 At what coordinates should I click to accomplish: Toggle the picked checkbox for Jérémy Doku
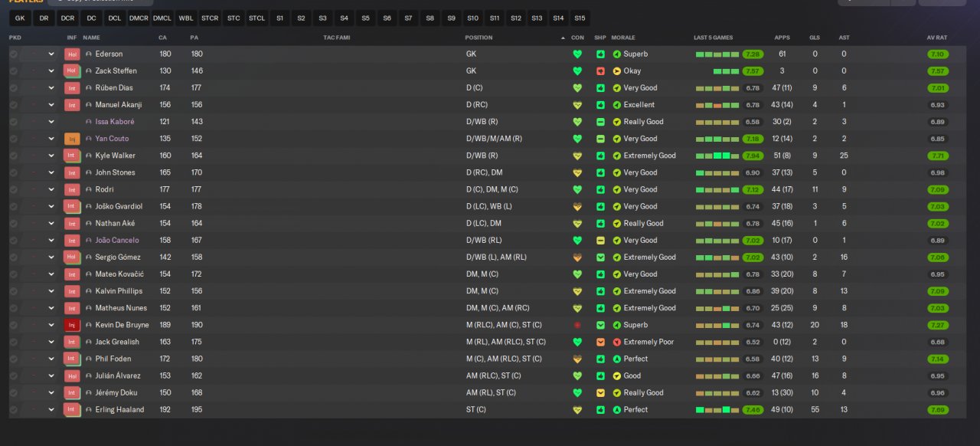click(14, 392)
